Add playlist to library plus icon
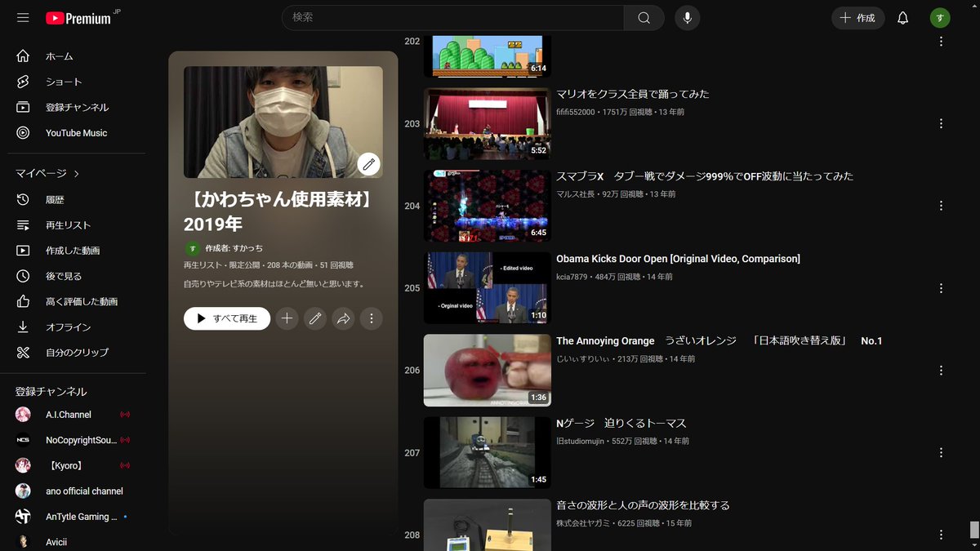The height and width of the screenshot is (551, 980). click(286, 318)
